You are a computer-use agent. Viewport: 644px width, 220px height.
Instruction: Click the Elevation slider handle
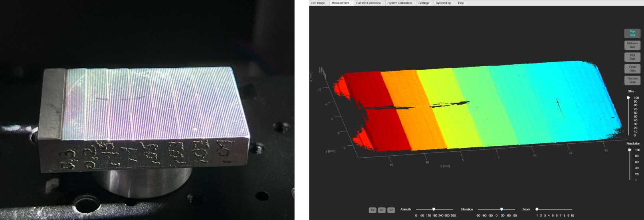click(501, 209)
